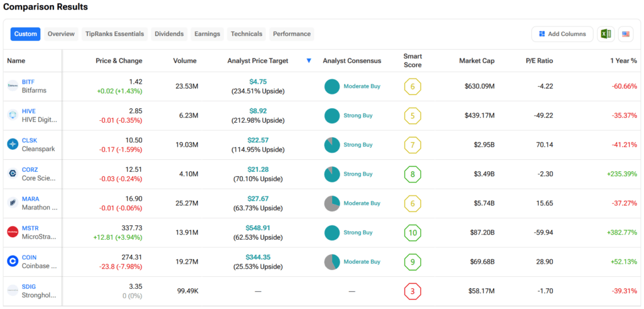Screen dimensions: 644x309
Task: Click the MSTR analyst consensus pie chart
Action: 332,233
